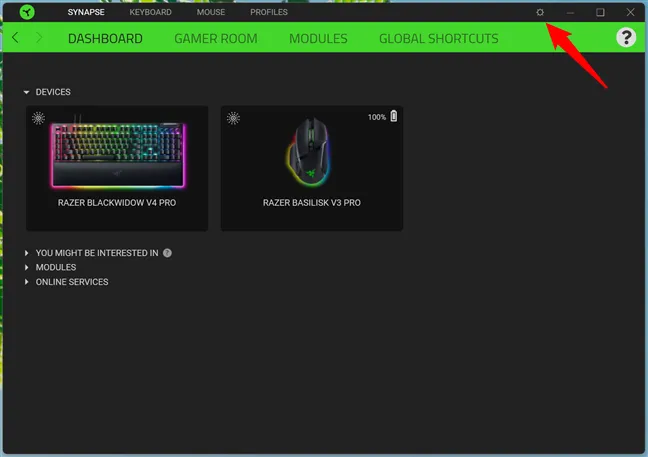This screenshot has height=457, width=648.
Task: Open the settings gear icon
Action: click(540, 12)
